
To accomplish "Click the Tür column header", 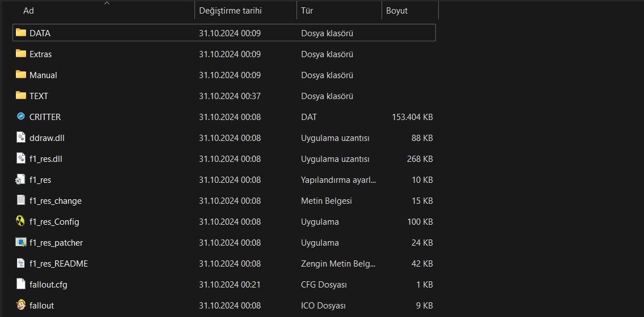I will (307, 11).
